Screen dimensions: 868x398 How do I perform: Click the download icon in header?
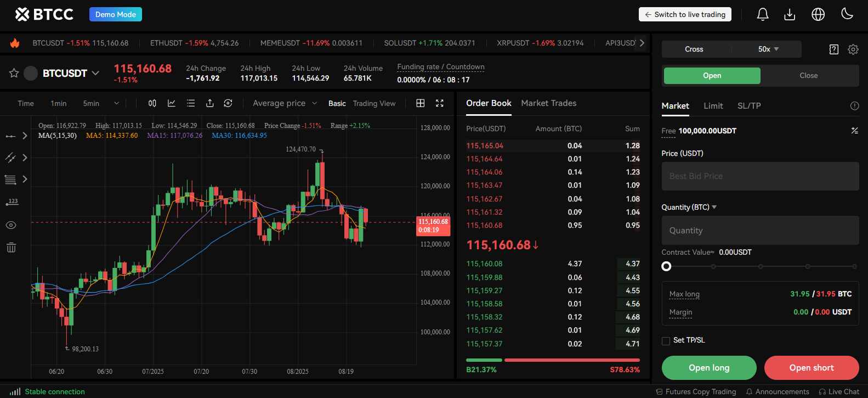790,15
